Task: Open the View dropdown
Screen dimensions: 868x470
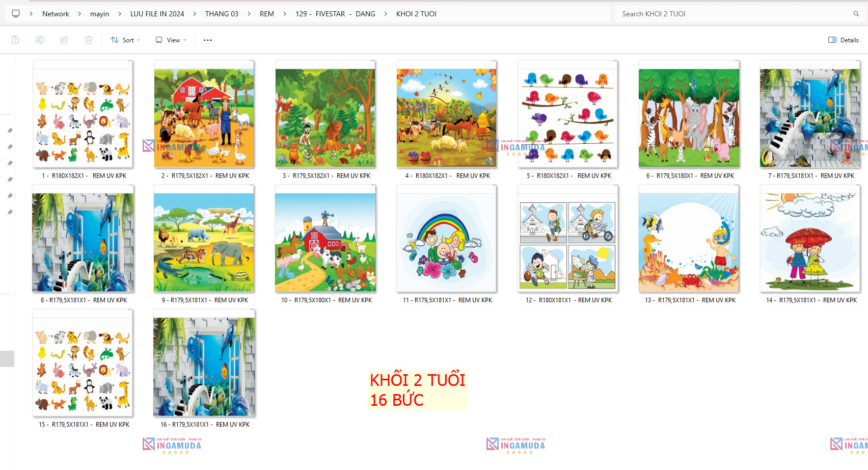Action: 171,40
